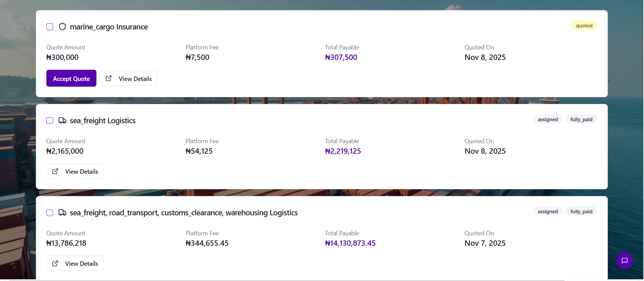
Task: Click the ₦14,130,873.45 Total Payable amount
Action: (x=350, y=243)
